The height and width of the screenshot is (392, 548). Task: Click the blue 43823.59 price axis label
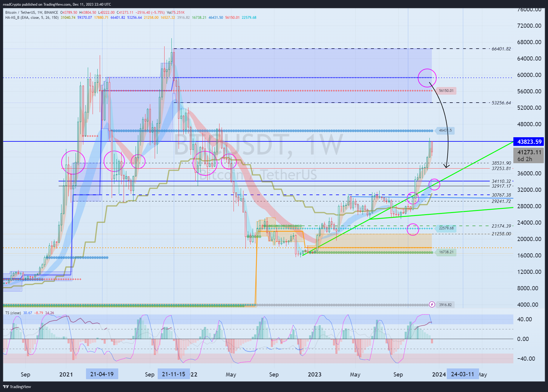click(529, 142)
